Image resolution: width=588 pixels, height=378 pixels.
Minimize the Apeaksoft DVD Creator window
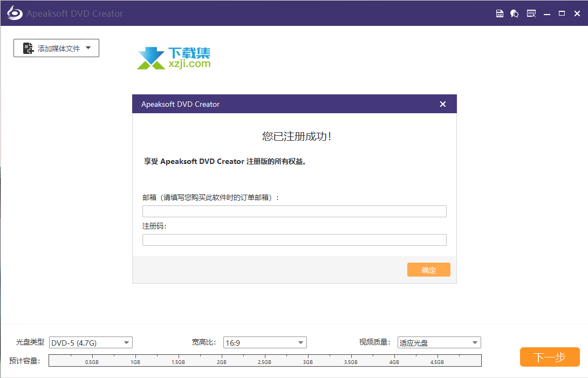(547, 14)
